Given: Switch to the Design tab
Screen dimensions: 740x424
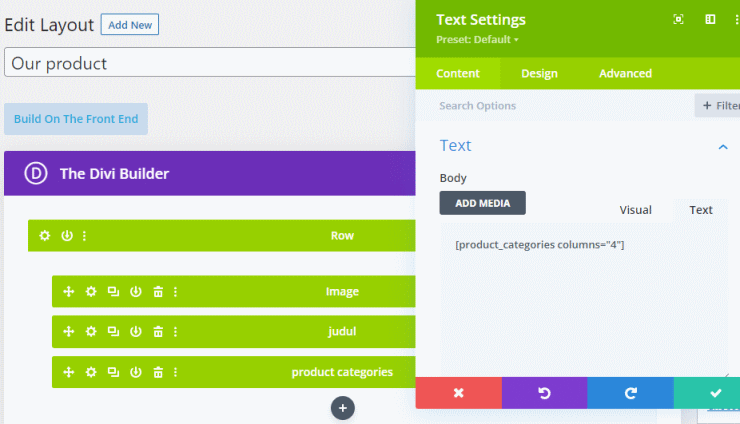Looking at the screenshot, I should tap(539, 74).
